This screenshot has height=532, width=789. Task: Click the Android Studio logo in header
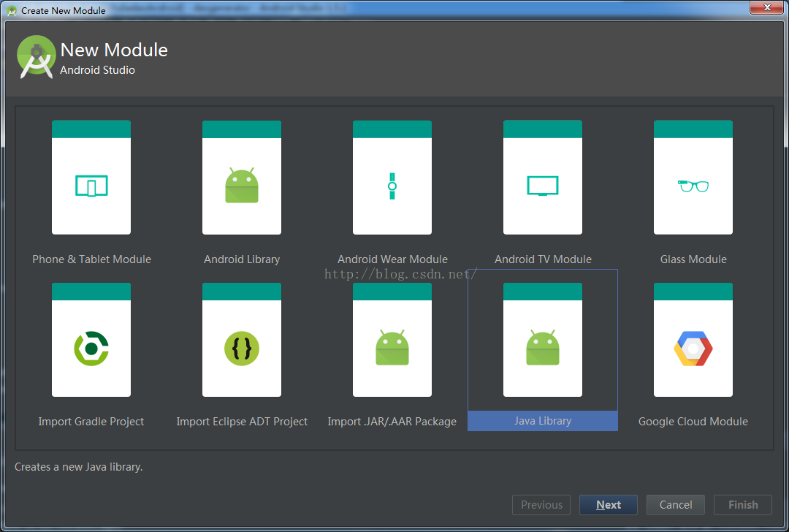point(37,57)
